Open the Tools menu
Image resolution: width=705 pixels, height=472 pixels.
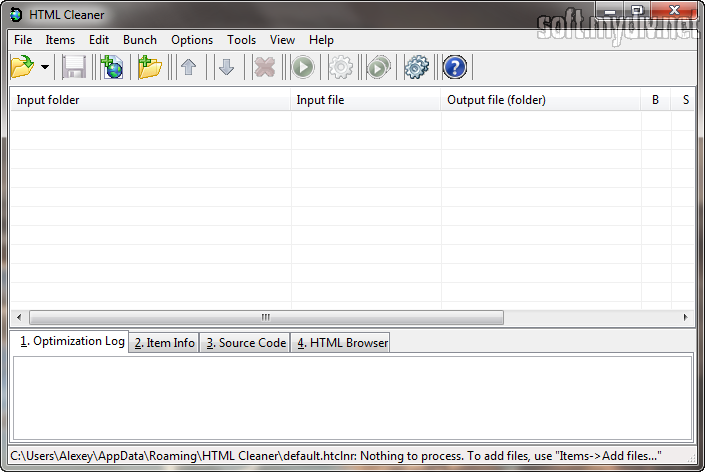pyautogui.click(x=241, y=40)
